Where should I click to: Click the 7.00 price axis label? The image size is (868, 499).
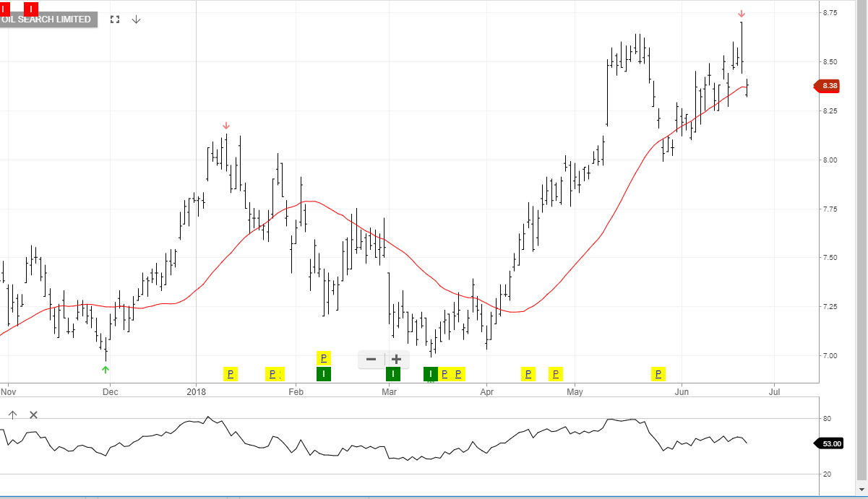click(830, 356)
